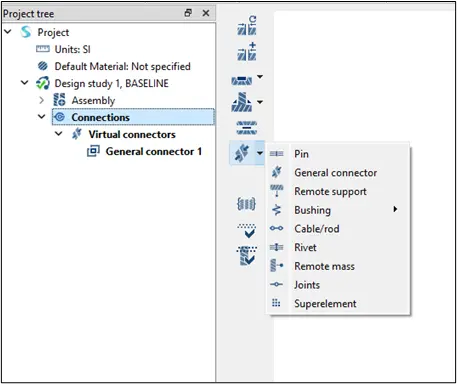The height and width of the screenshot is (384, 457).
Task: Close the Project tree panel
Action: [x=206, y=13]
